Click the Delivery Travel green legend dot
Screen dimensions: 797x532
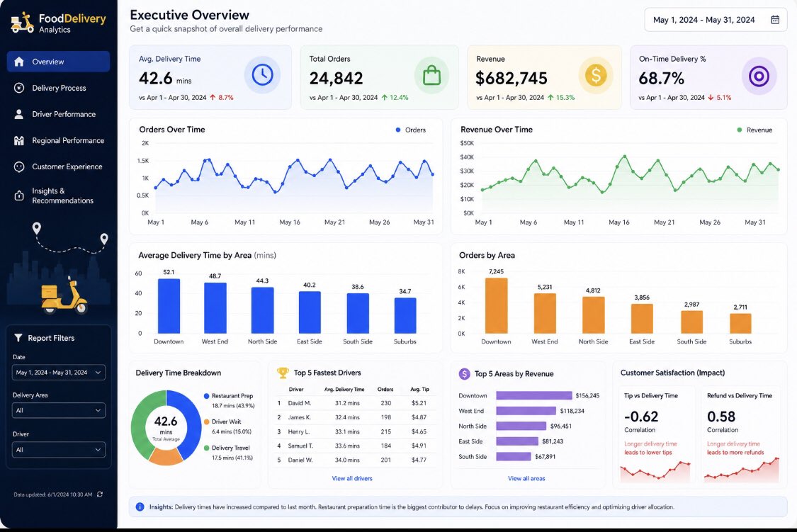point(206,448)
